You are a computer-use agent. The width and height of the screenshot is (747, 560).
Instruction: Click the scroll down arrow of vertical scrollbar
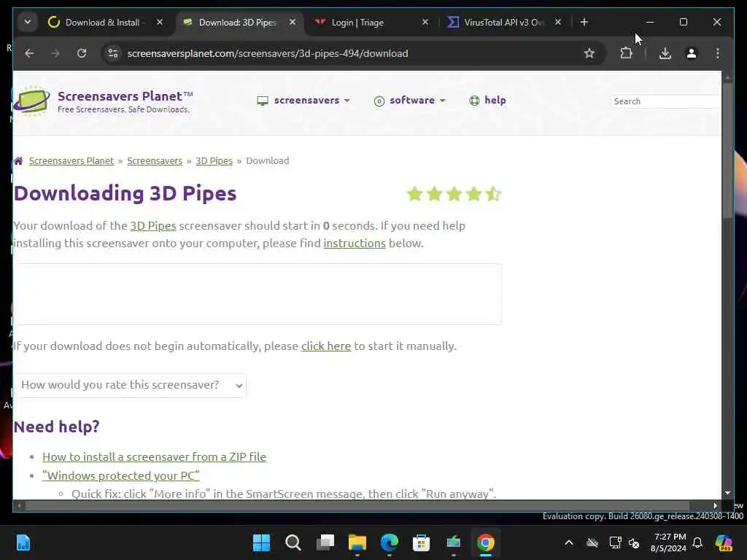point(727,493)
